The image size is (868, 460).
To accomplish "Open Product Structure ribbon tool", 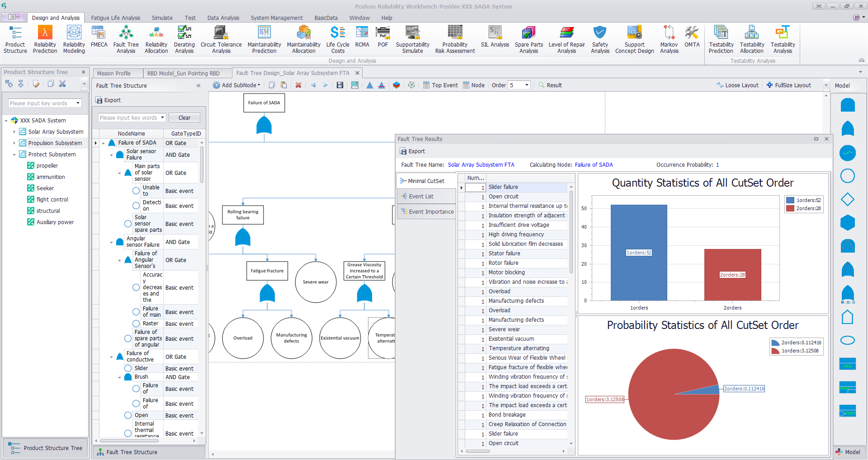I will (x=15, y=40).
